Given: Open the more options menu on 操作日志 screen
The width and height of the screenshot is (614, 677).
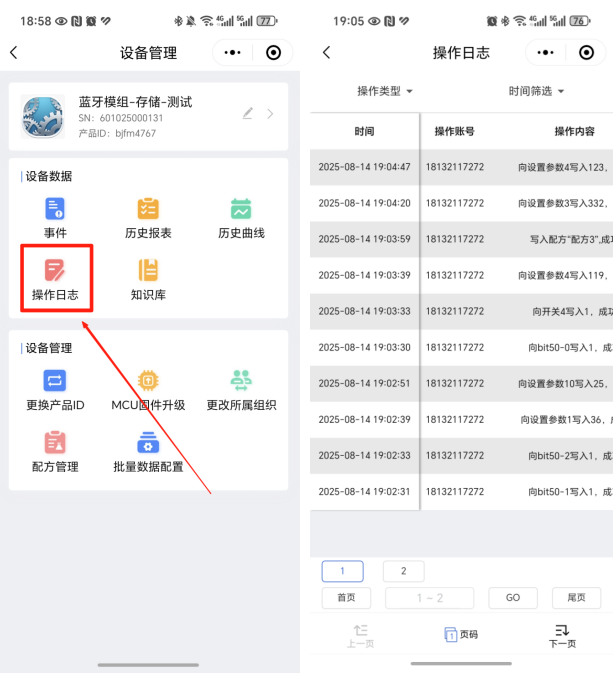Looking at the screenshot, I should click(x=545, y=53).
